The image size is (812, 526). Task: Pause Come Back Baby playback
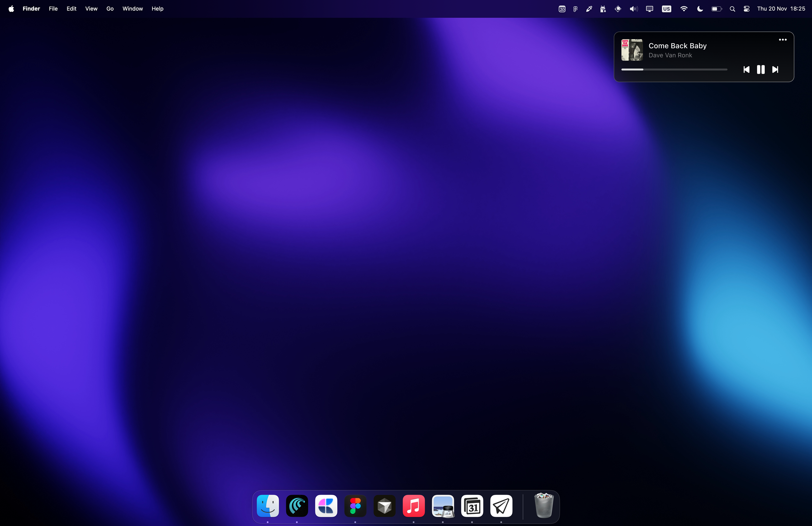click(x=761, y=70)
